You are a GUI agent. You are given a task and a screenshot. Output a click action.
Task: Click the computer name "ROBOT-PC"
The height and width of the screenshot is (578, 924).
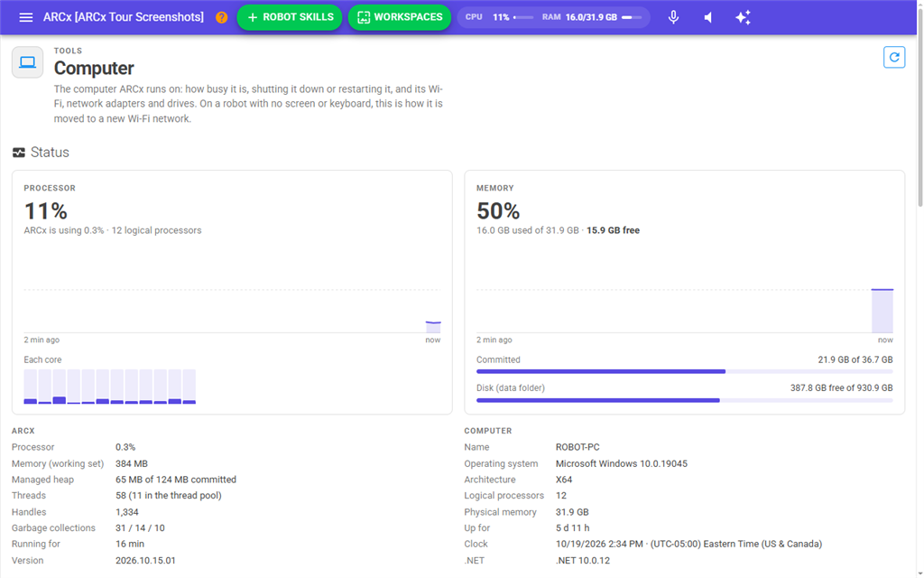tap(577, 447)
